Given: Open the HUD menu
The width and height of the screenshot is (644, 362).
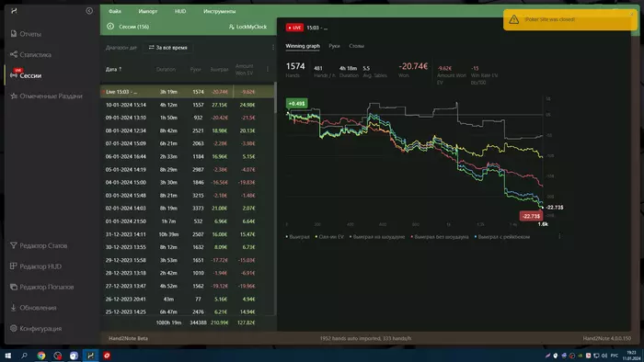Looking at the screenshot, I should 180,11.
